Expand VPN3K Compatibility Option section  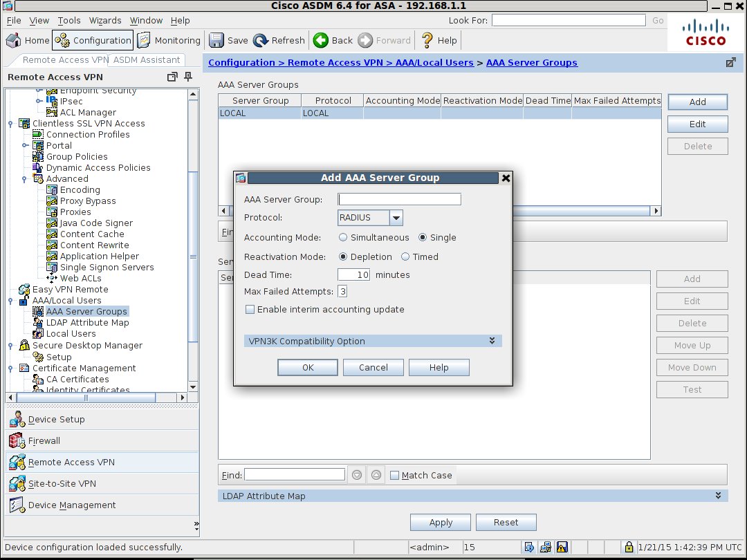492,340
